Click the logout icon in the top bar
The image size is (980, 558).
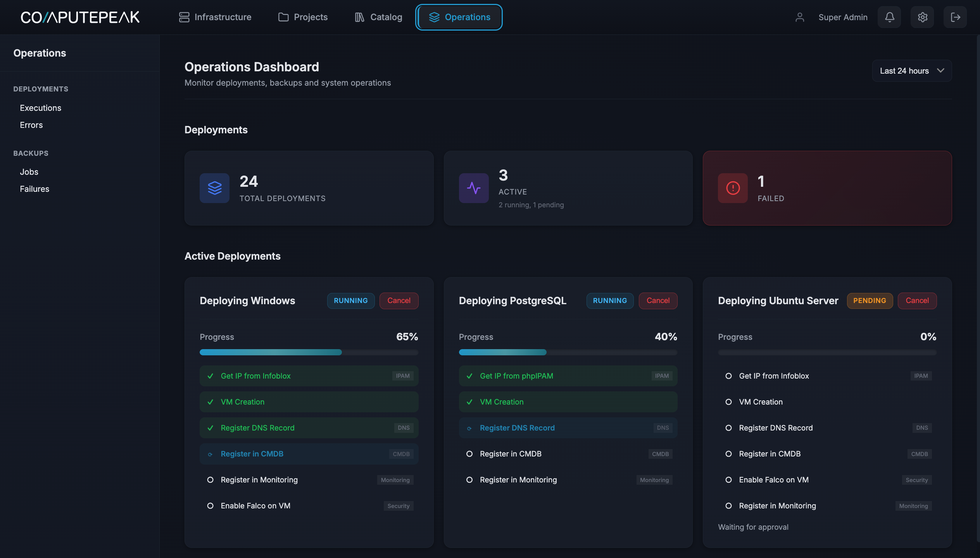tap(955, 17)
